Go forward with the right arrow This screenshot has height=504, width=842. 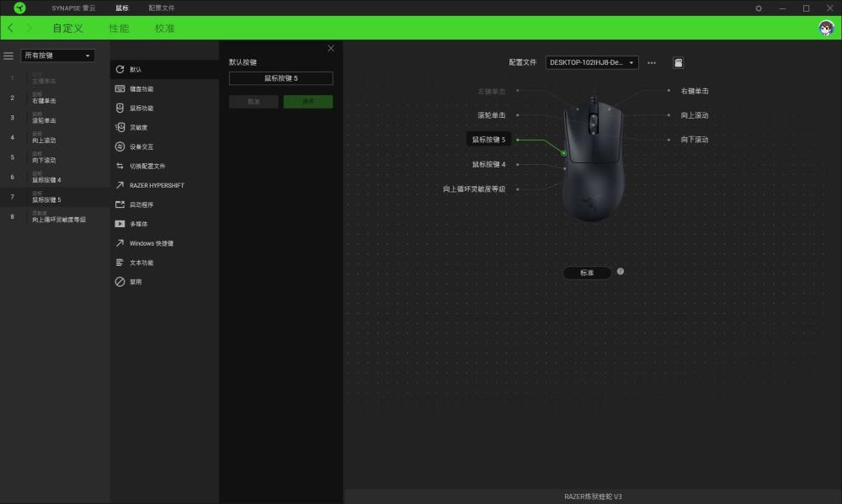[29, 28]
